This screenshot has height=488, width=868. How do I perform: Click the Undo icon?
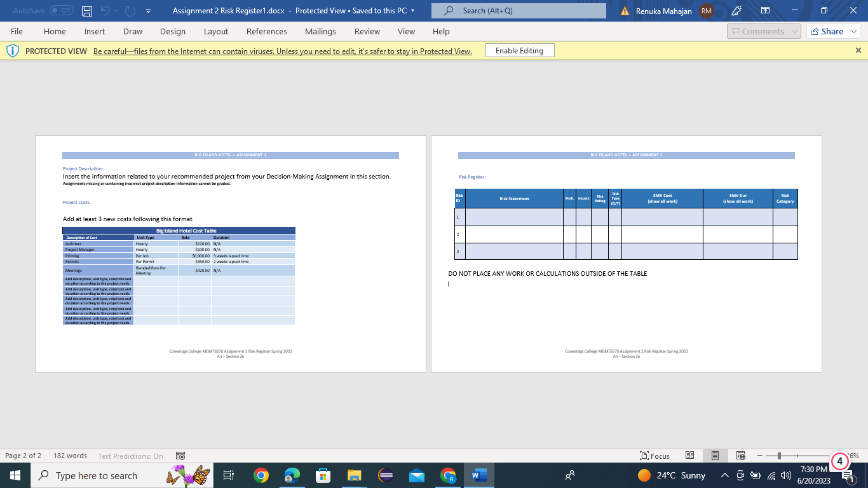point(104,11)
